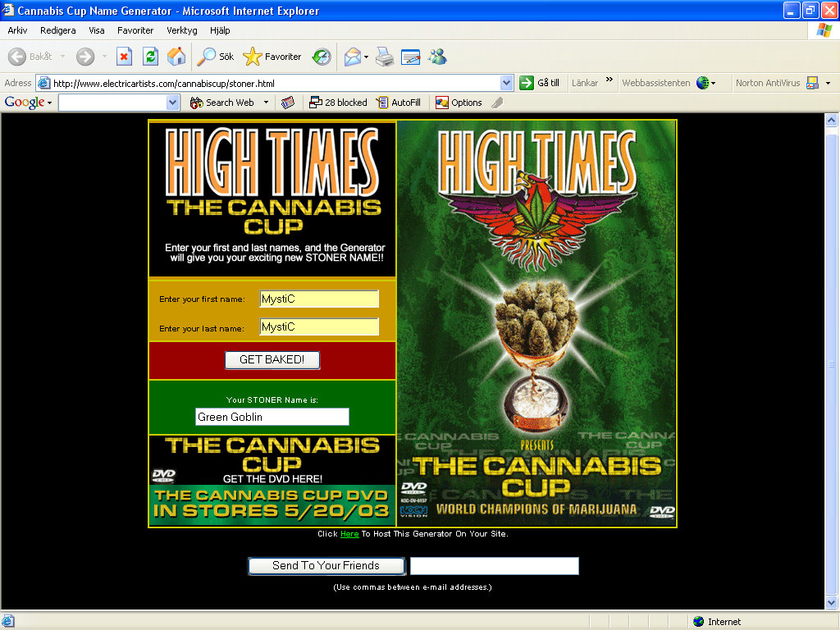
Task: Click the 28 blocked popup blocker
Action: coord(338,103)
